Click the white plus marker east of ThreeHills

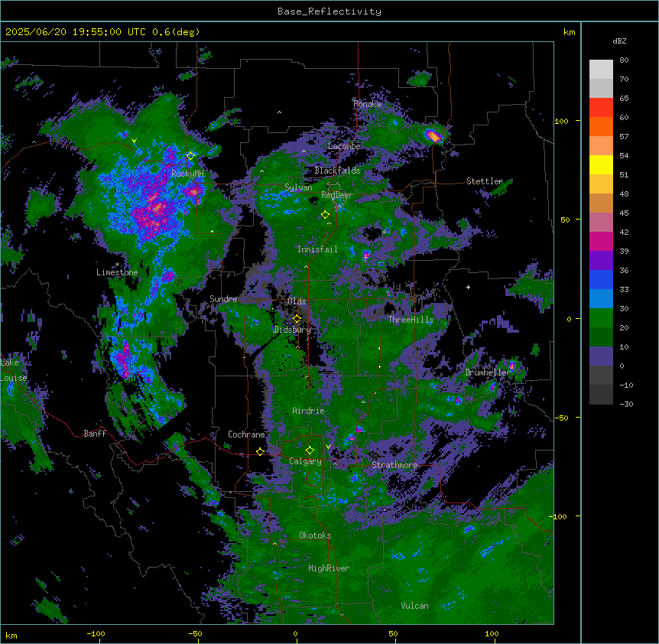468,287
